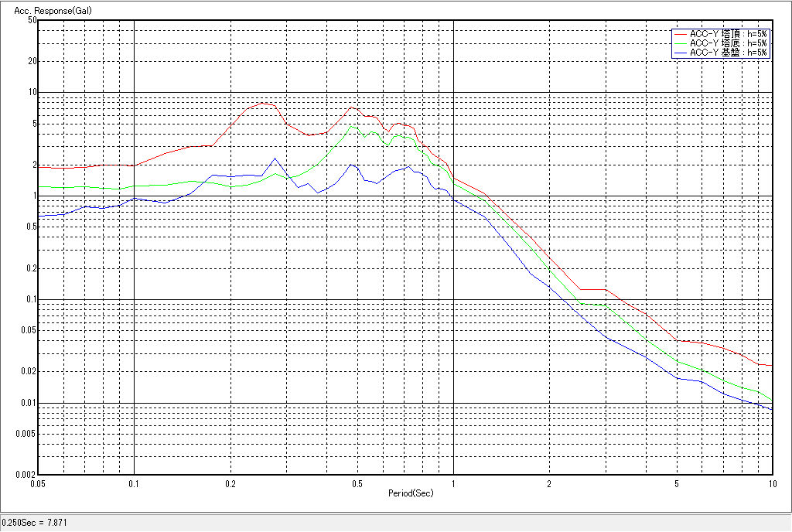Click the X-axis tick label 0.1
Screen dimensions: 792x532
pos(134,483)
